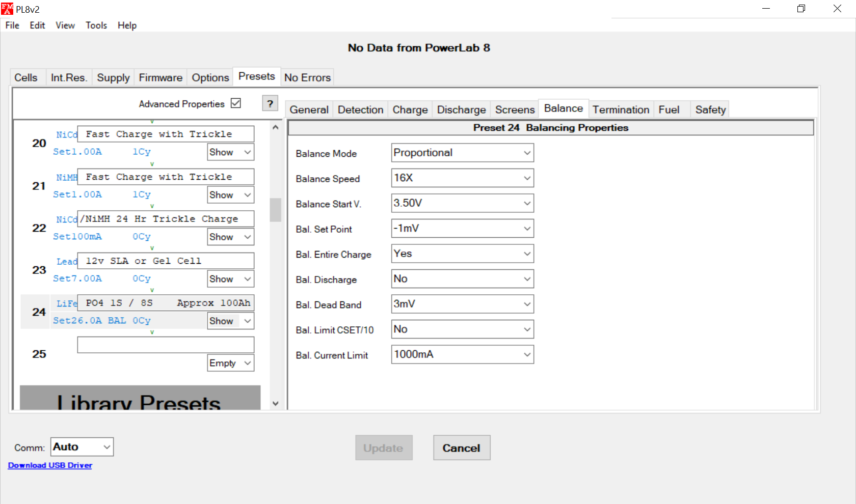Select preset 23 name 12v SLA field
The height and width of the screenshot is (504, 856).
pyautogui.click(x=166, y=261)
